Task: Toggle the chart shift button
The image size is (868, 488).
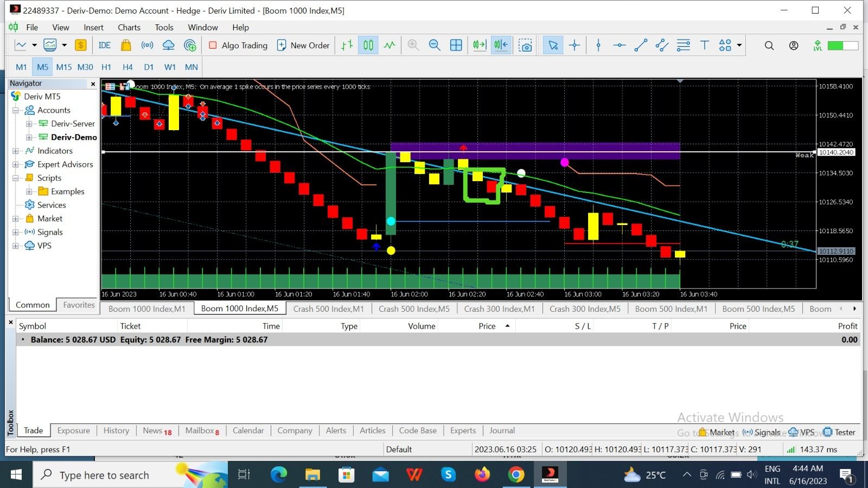Action: 501,46
